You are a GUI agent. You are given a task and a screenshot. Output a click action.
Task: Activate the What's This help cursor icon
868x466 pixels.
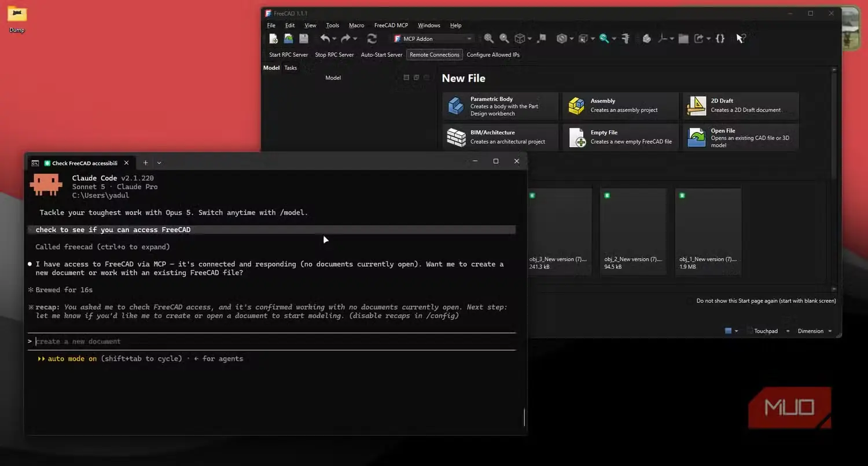pyautogui.click(x=741, y=39)
